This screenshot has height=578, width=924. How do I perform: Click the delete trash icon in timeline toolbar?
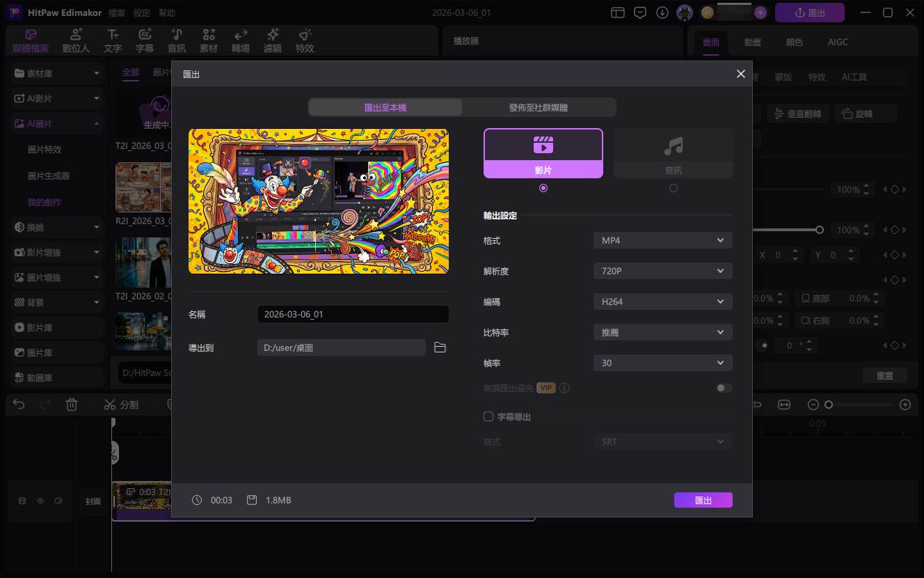[x=72, y=405]
